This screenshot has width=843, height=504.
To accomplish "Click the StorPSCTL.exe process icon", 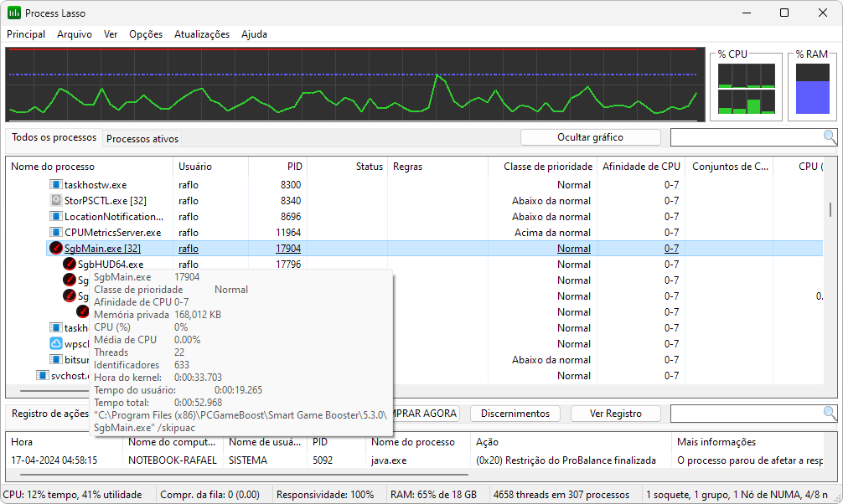I will (55, 200).
